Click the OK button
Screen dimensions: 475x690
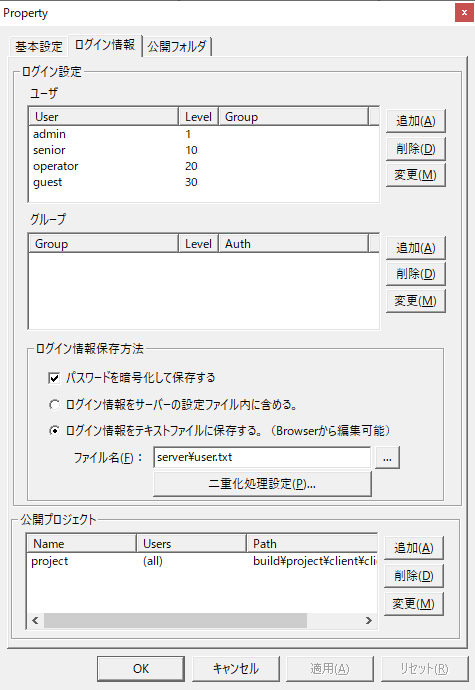(141, 669)
